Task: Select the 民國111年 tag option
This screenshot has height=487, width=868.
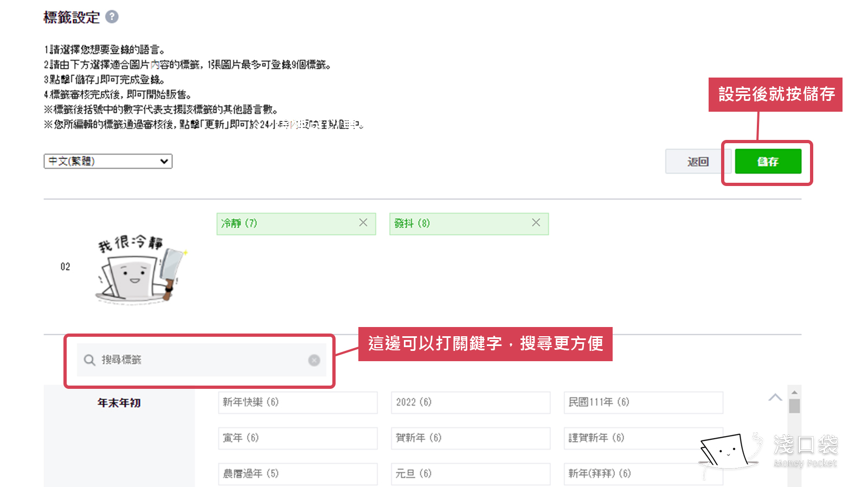Action: tap(643, 402)
